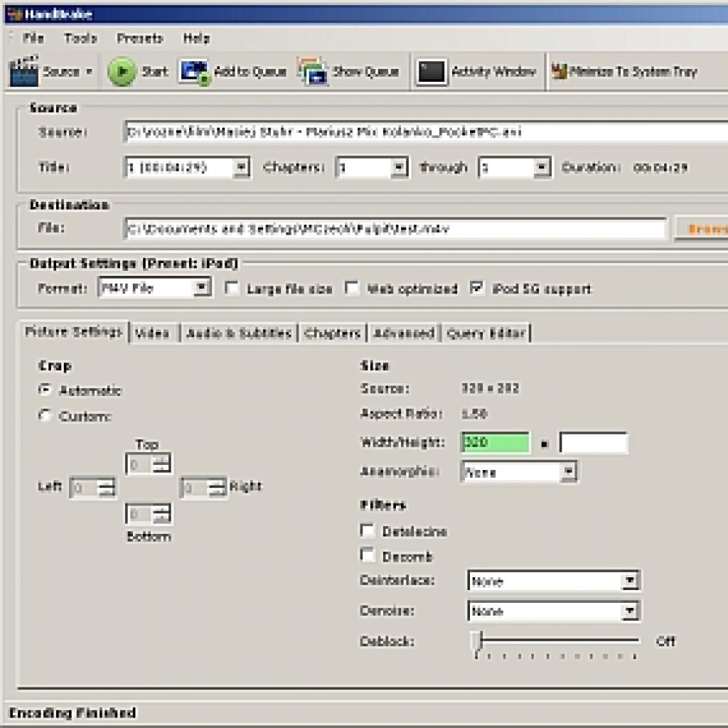Image resolution: width=728 pixels, height=728 pixels.
Task: Open the Presets menu
Action: [140, 38]
